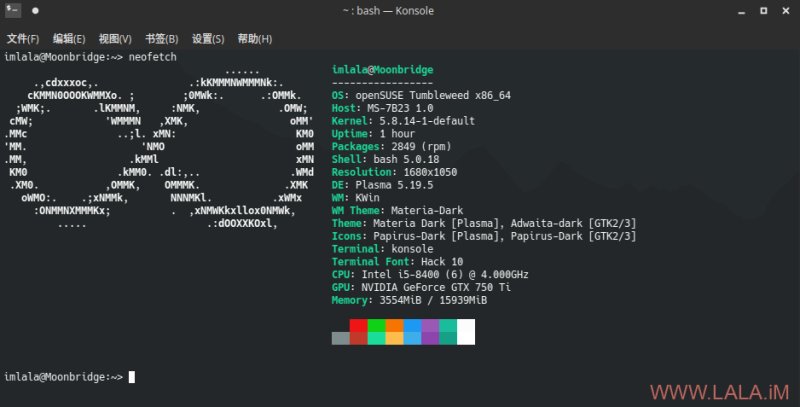Viewport: 800px width, 407px height.
Task: Click the Konsole terminal icon in title bar
Action: 13,10
